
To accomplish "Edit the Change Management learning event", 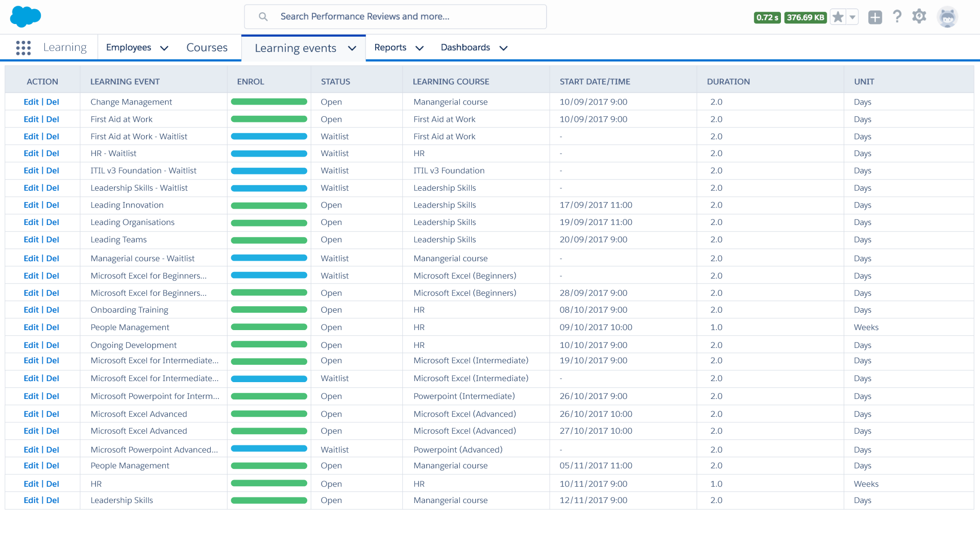I will pyautogui.click(x=32, y=102).
